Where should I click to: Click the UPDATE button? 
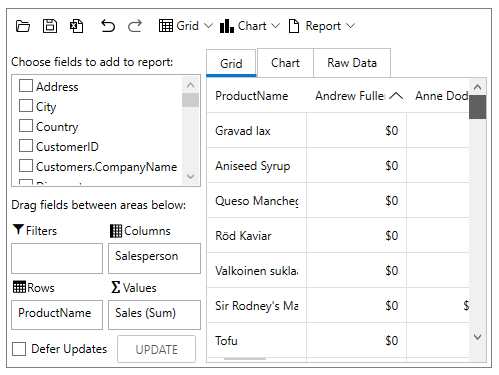coord(156,349)
